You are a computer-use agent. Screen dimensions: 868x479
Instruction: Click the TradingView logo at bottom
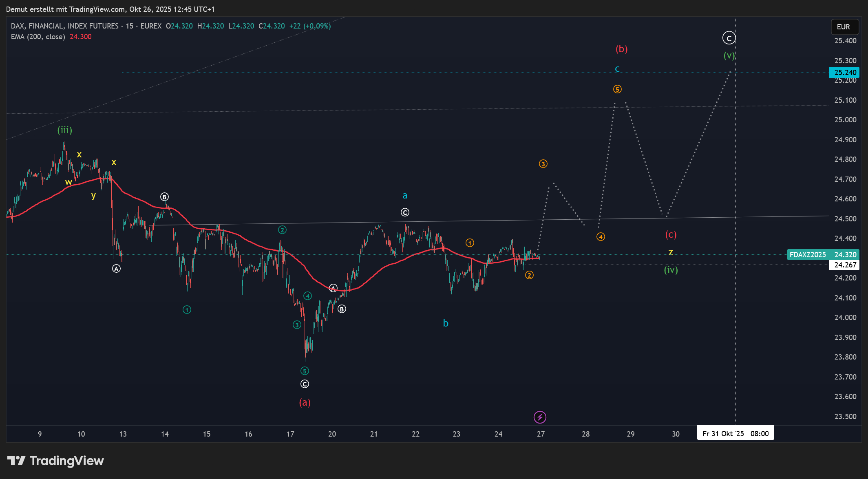tap(55, 461)
